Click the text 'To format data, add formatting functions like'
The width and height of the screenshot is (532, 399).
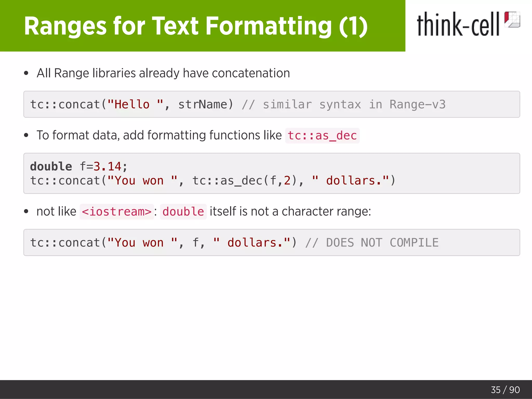pyautogui.click(x=159, y=135)
